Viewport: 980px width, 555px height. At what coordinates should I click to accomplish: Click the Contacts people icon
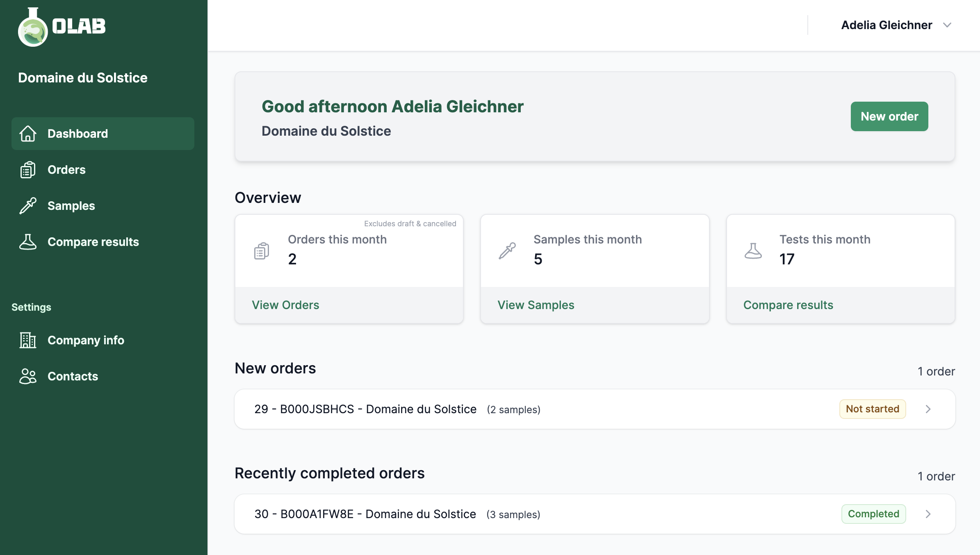tap(28, 376)
